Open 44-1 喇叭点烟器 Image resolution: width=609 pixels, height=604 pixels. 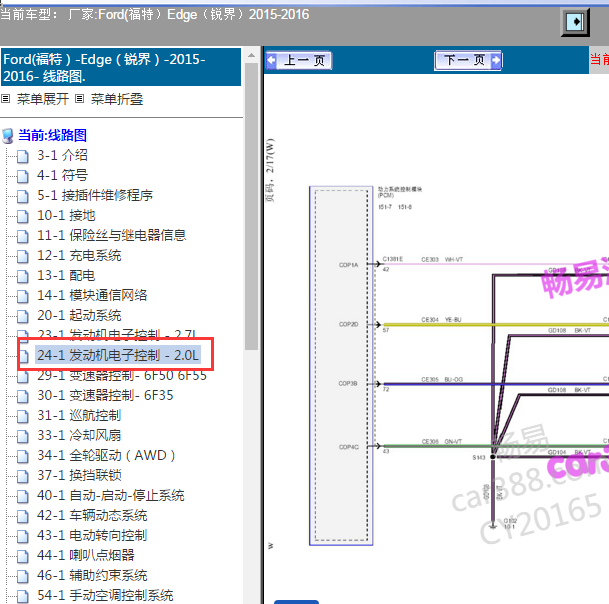pos(85,555)
